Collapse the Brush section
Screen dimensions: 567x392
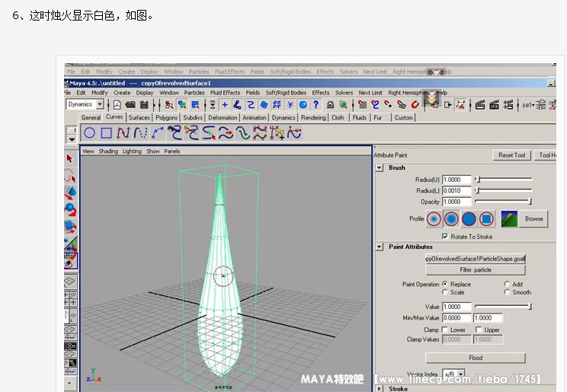coord(380,167)
